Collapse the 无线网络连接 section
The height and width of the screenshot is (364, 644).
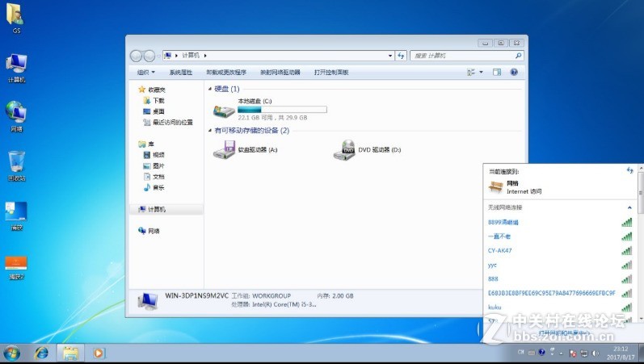[x=629, y=207]
